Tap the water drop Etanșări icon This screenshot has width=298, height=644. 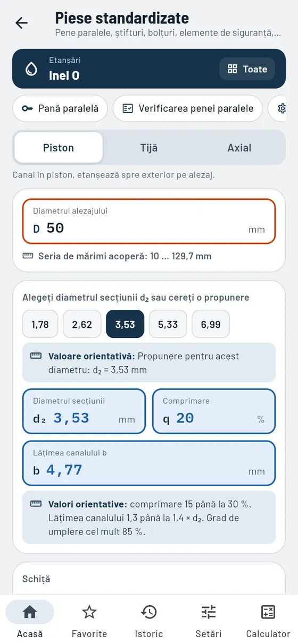(31, 69)
